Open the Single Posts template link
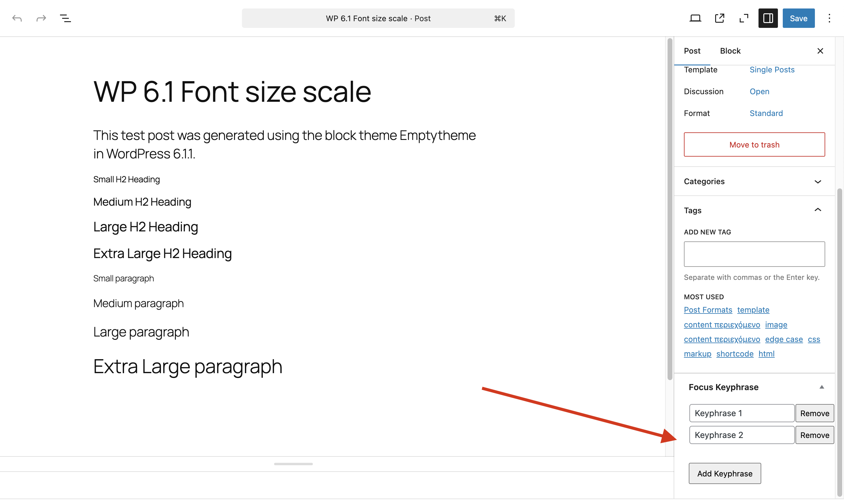Viewport: 844px width, 504px height. click(x=772, y=70)
